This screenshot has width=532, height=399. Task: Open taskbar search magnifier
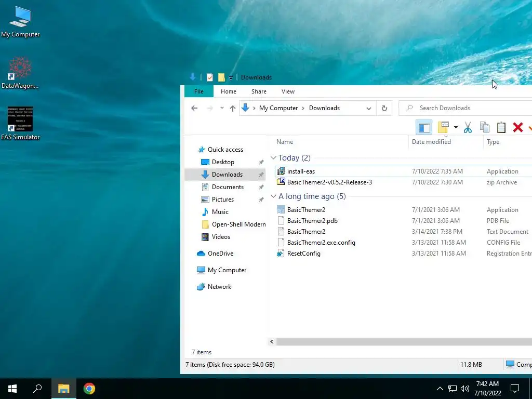(x=37, y=389)
